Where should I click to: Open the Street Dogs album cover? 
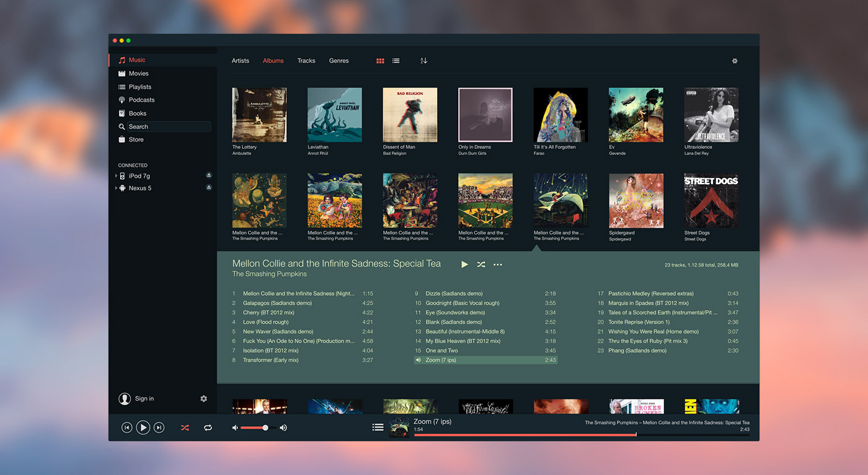[711, 200]
